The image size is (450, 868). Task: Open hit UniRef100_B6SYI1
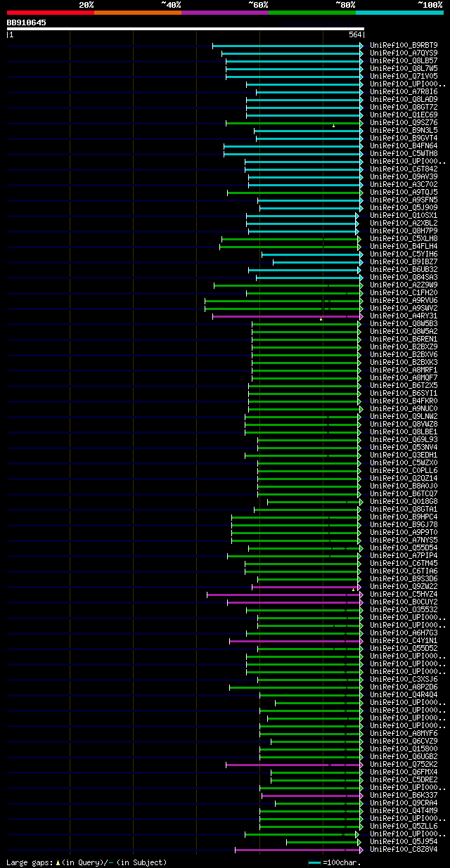(x=404, y=394)
